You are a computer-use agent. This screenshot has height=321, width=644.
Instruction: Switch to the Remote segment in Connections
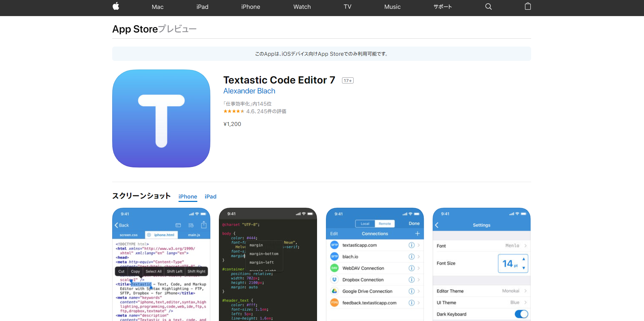[384, 223]
